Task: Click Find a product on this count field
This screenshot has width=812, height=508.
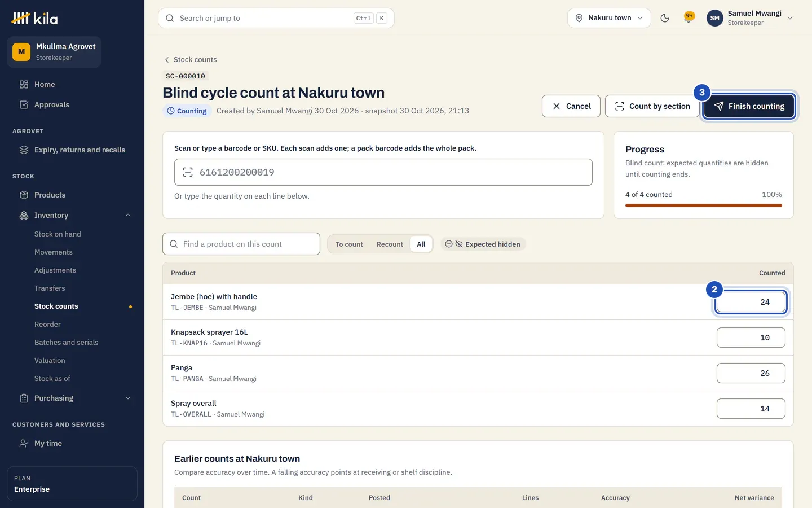Action: click(241, 244)
